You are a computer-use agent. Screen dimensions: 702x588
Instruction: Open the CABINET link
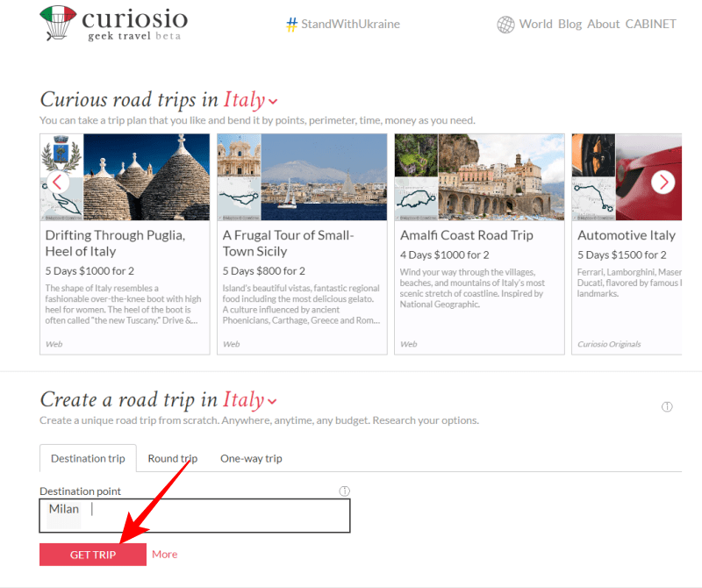click(650, 24)
